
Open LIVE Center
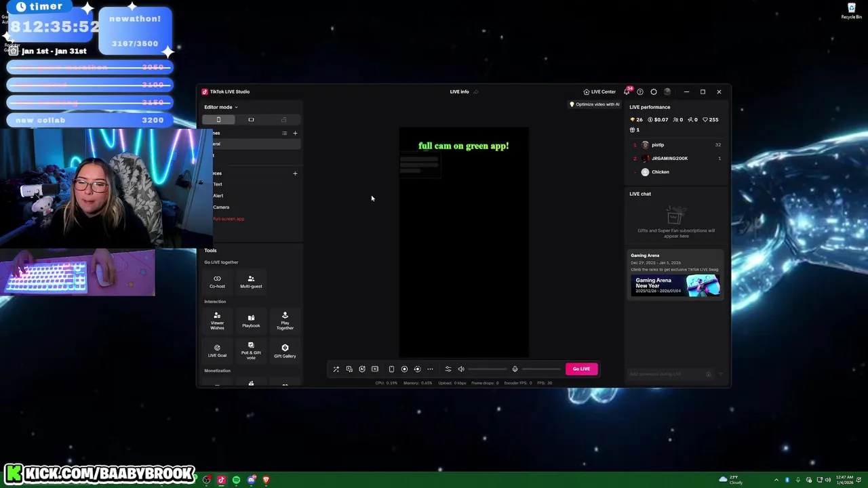(x=599, y=92)
